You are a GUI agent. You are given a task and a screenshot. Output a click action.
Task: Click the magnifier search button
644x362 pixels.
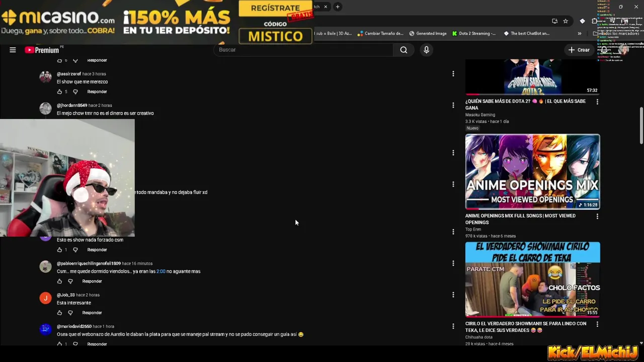click(404, 50)
